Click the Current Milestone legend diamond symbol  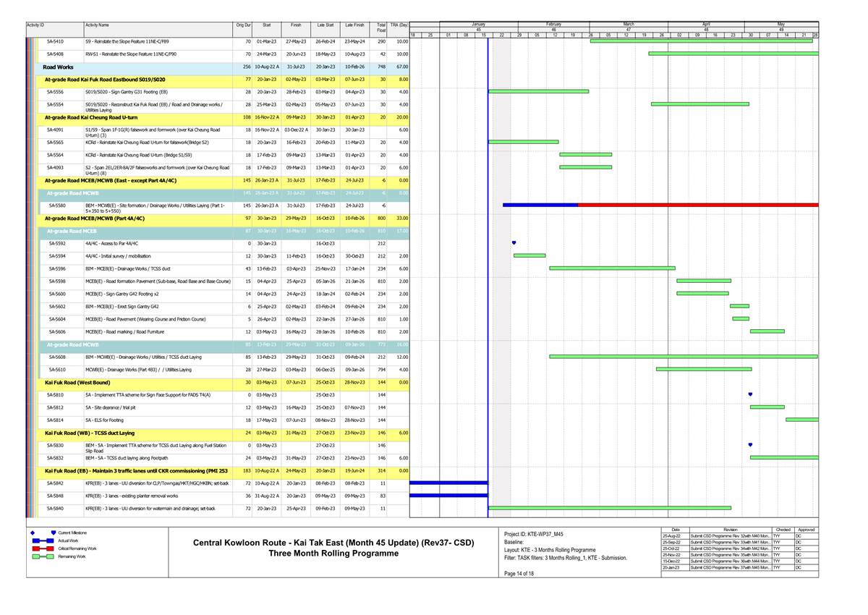34,533
